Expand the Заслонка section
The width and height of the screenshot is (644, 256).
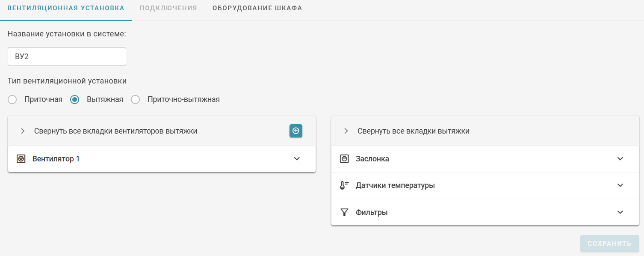[620, 158]
